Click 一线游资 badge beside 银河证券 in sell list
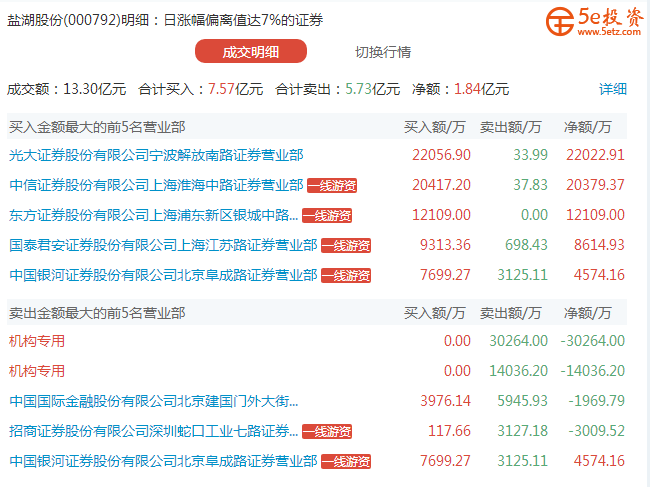Viewport: 650px width, 487px height. click(346, 461)
